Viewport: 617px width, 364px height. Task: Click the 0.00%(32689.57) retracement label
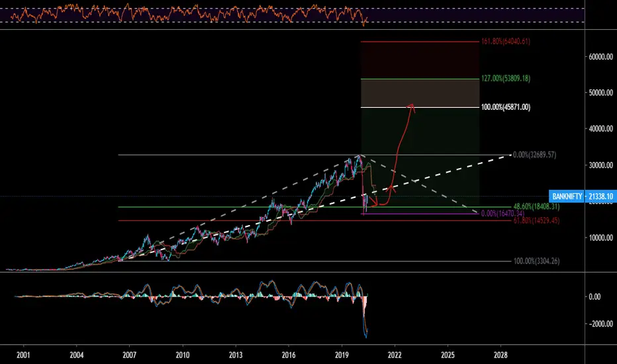point(534,155)
